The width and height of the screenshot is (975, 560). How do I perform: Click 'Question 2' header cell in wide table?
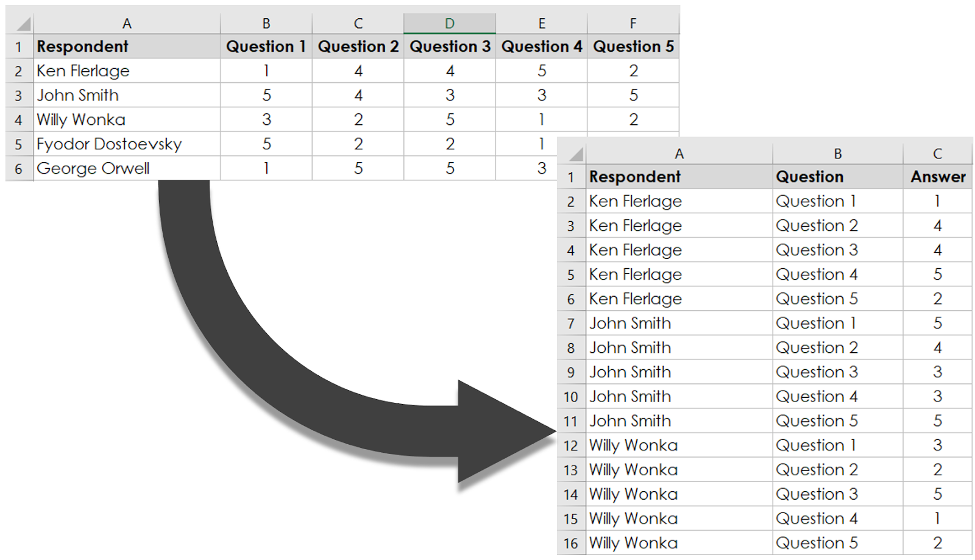click(x=358, y=46)
